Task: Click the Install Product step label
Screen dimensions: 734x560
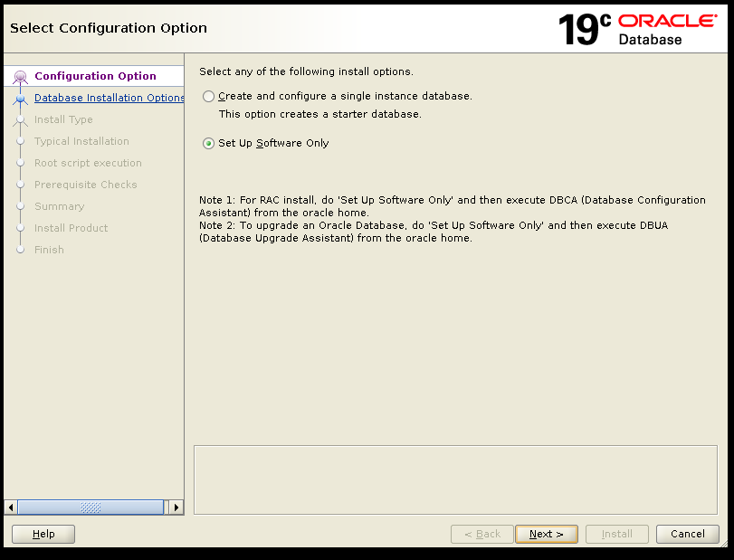Action: [x=71, y=228]
